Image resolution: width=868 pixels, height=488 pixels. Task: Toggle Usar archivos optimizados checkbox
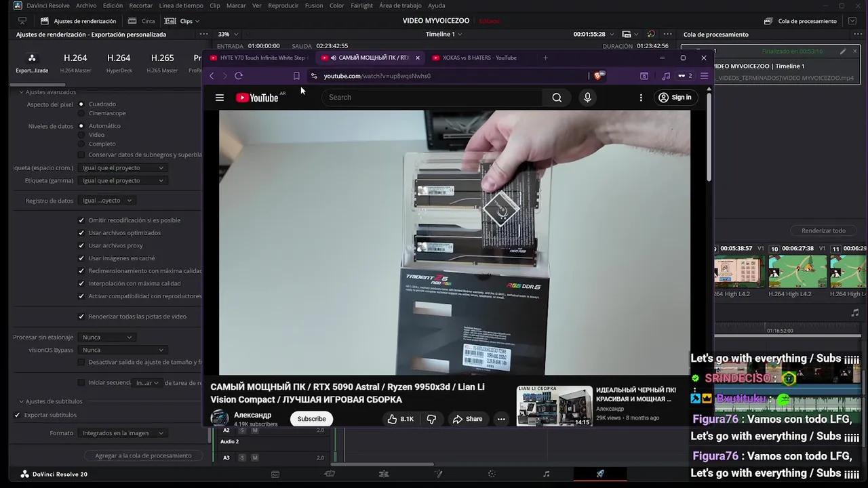(81, 232)
